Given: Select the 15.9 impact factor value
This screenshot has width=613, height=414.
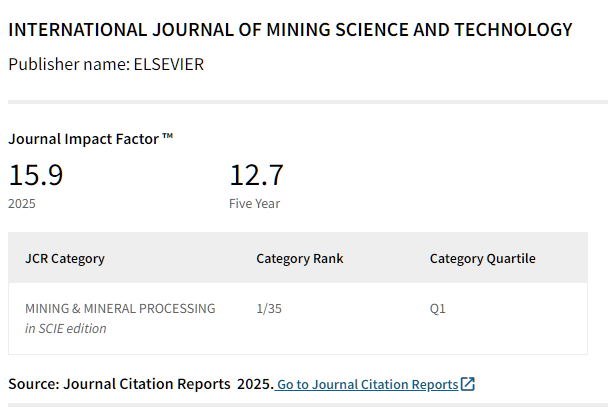Looking at the screenshot, I should [x=36, y=175].
